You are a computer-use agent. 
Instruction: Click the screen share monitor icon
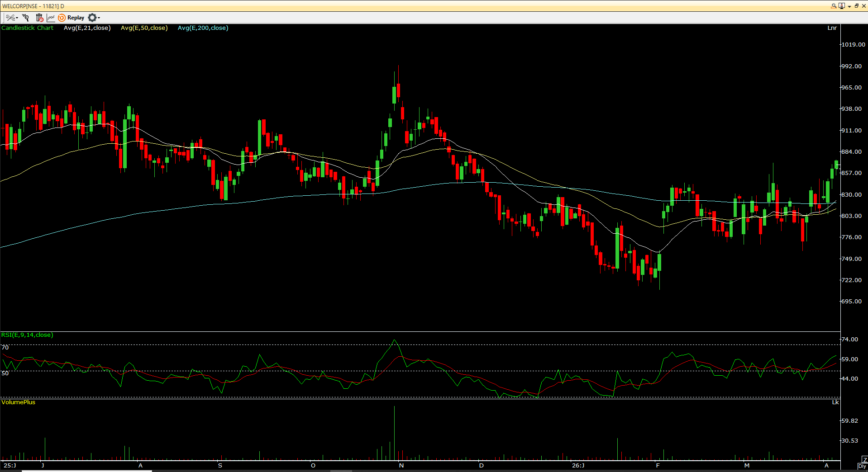pos(841,6)
